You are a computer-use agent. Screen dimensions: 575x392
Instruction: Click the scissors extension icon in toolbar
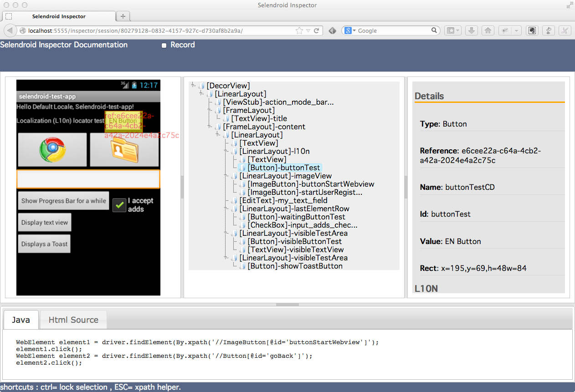[564, 31]
